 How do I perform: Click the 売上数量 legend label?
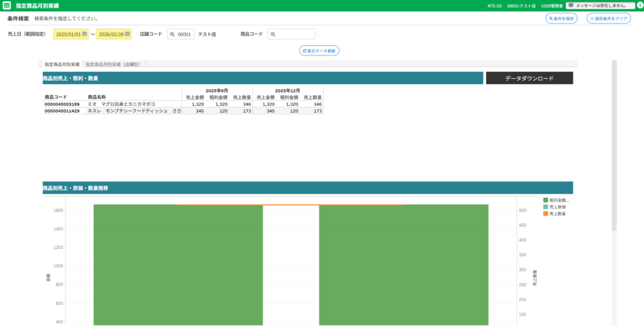[557, 214]
